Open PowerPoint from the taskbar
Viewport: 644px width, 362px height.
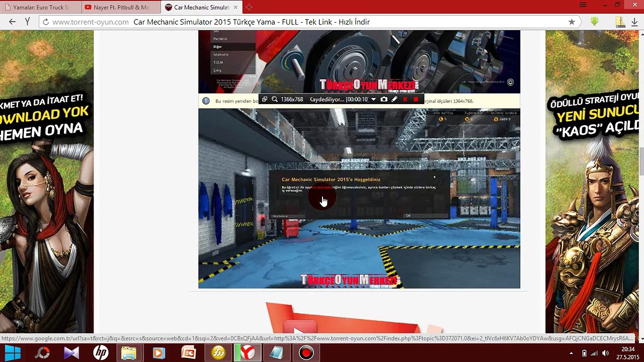click(189, 353)
